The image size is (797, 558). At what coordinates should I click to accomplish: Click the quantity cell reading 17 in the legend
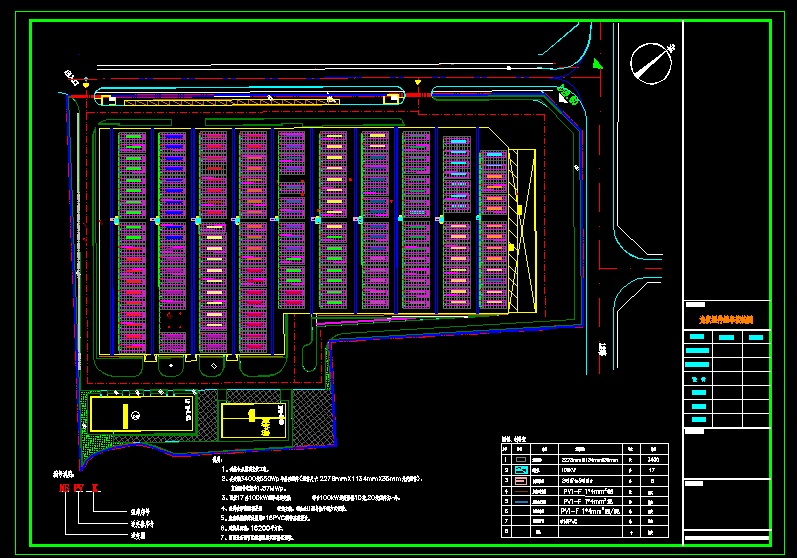coord(652,470)
